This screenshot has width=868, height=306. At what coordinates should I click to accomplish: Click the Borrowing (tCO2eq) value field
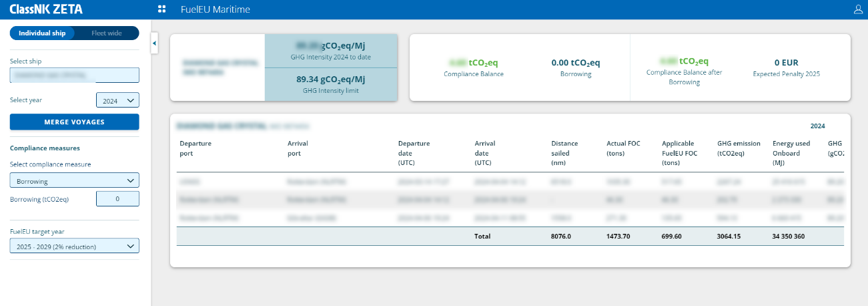coord(117,199)
